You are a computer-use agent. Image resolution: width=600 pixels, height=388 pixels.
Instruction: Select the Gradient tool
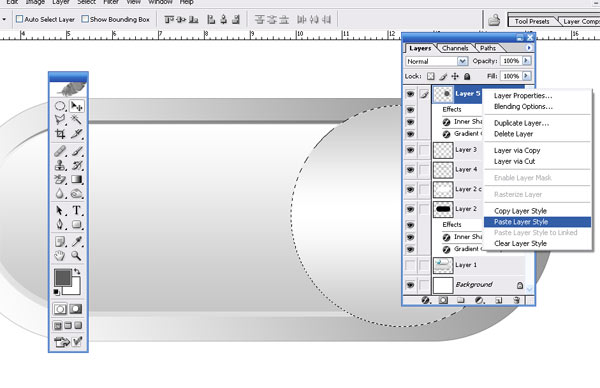(77, 179)
